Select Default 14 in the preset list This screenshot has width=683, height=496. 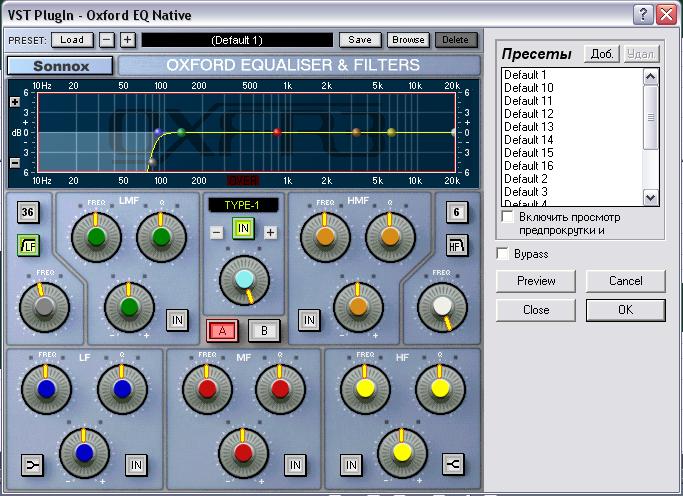pyautogui.click(x=572, y=140)
